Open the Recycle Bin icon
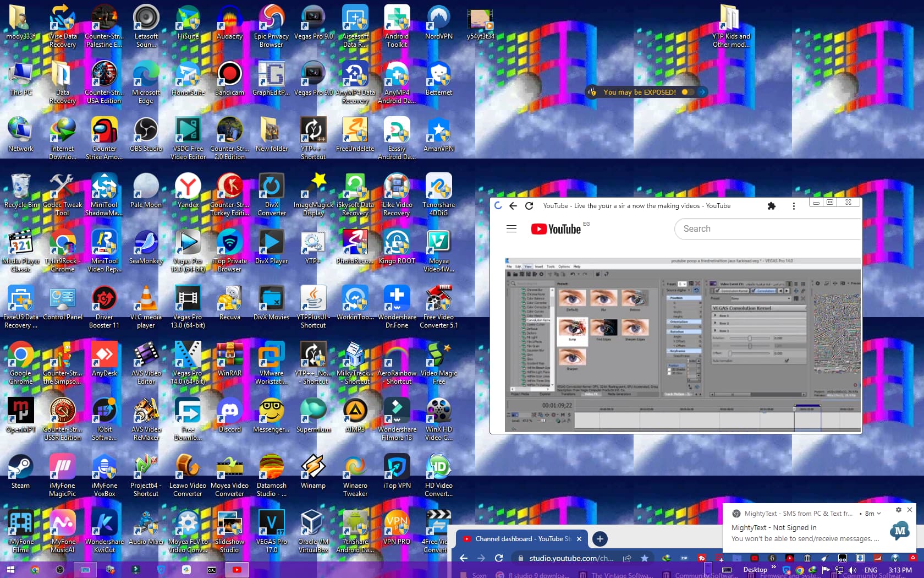The height and width of the screenshot is (578, 924). pyautogui.click(x=20, y=191)
